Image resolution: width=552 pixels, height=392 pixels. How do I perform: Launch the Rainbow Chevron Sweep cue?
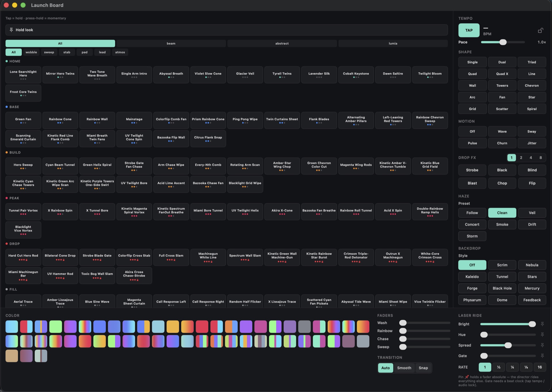(x=430, y=120)
